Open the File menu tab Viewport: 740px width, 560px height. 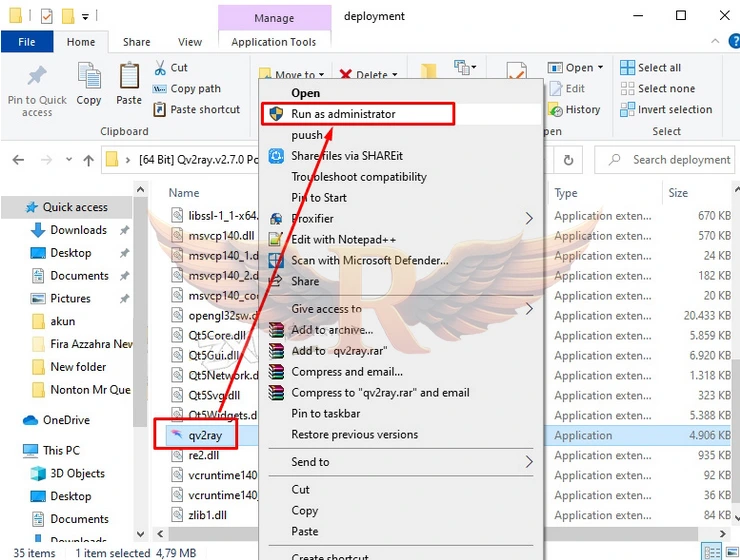27,42
